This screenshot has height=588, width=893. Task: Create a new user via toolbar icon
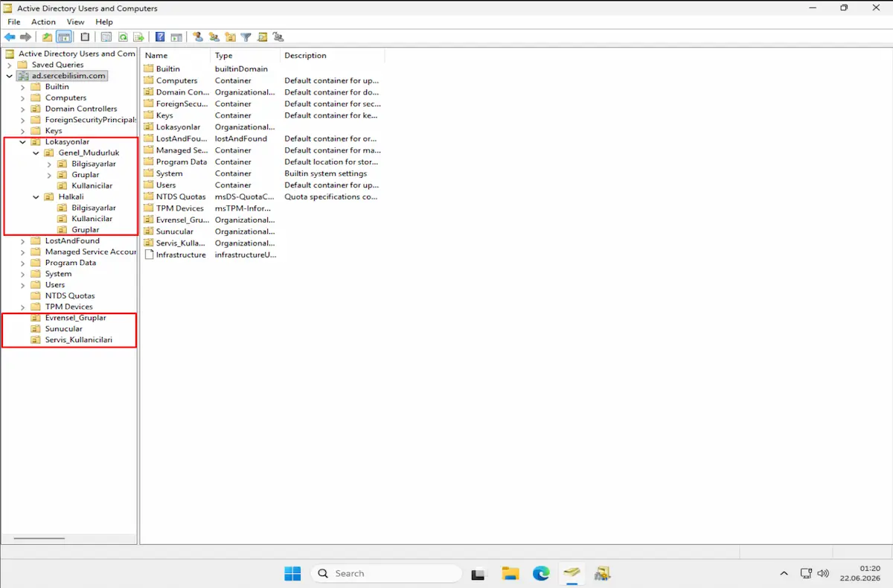pyautogui.click(x=198, y=37)
